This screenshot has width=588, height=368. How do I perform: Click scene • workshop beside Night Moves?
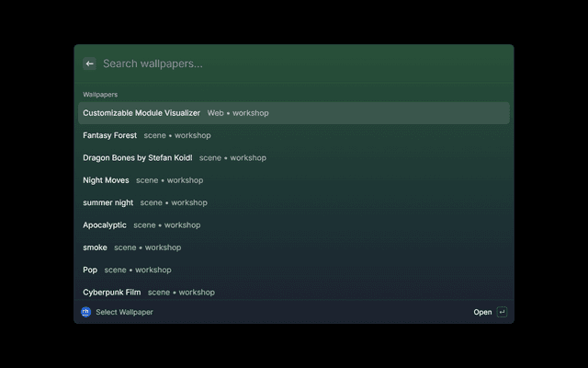(x=169, y=180)
